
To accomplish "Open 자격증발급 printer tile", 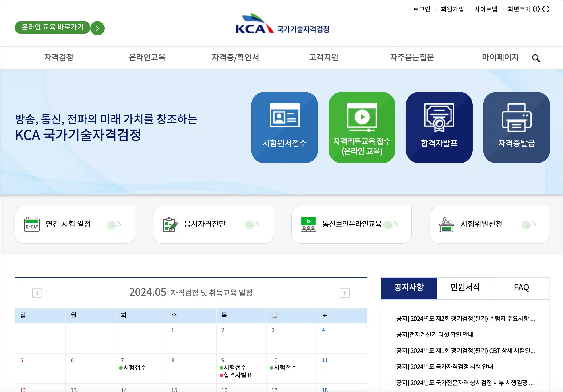I will click(x=516, y=127).
